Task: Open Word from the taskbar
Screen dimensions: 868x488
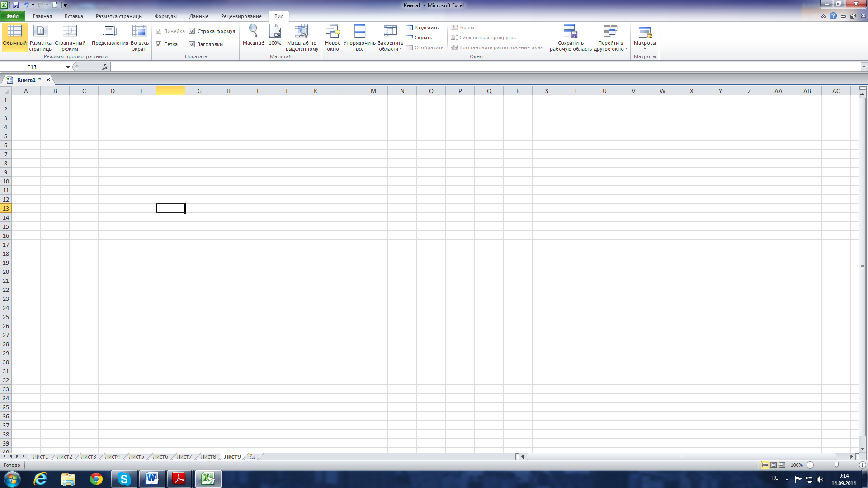Action: 152,479
